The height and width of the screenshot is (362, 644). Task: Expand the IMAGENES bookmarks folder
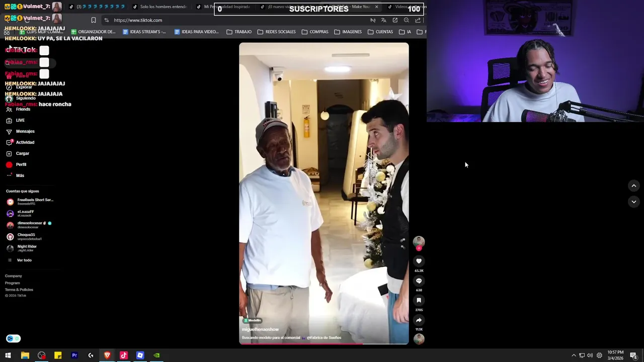click(348, 32)
